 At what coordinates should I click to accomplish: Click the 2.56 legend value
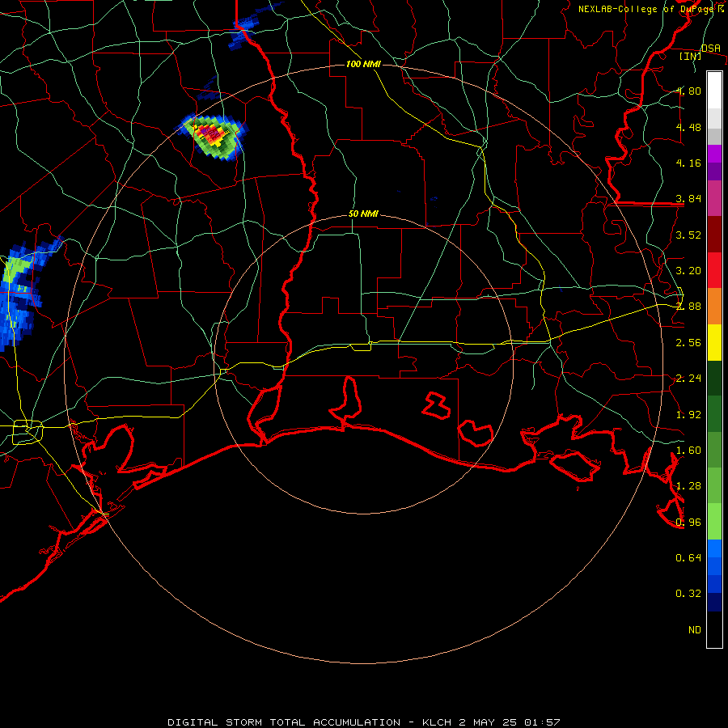tap(688, 343)
